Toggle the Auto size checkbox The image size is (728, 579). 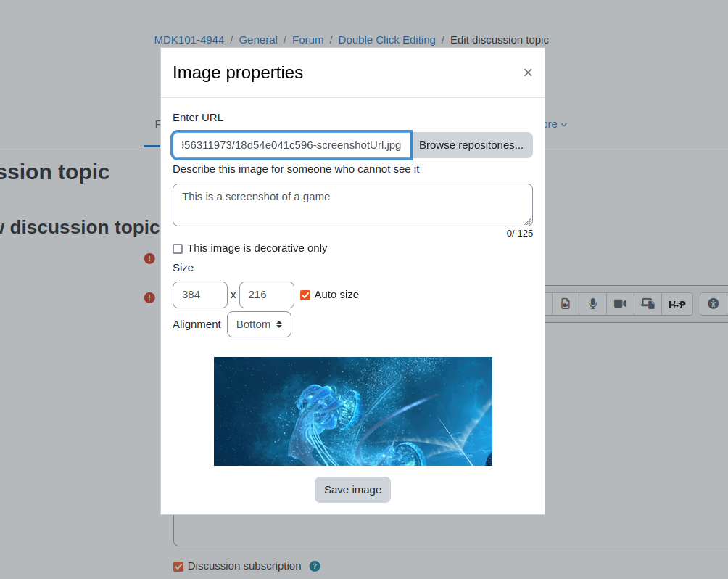click(x=305, y=295)
